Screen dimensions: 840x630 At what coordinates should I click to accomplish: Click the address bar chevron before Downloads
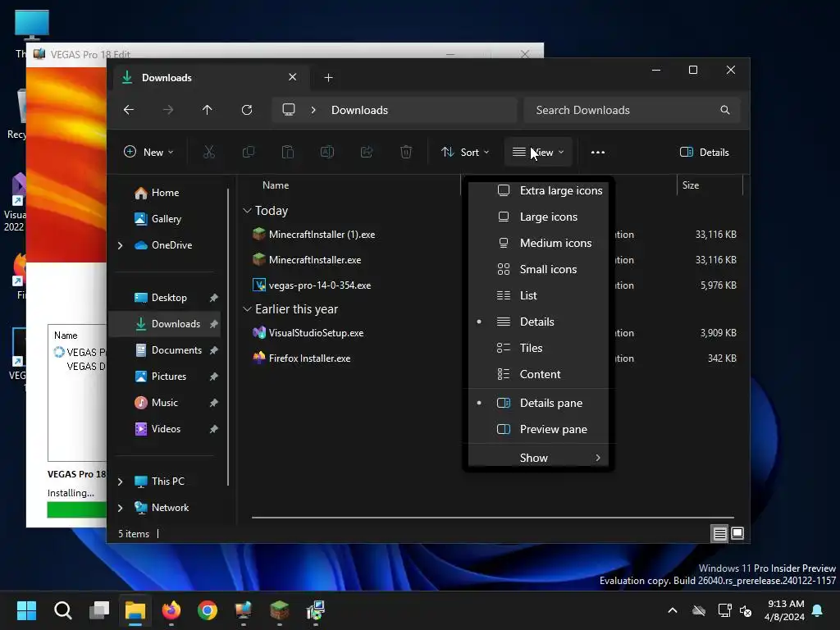313,110
